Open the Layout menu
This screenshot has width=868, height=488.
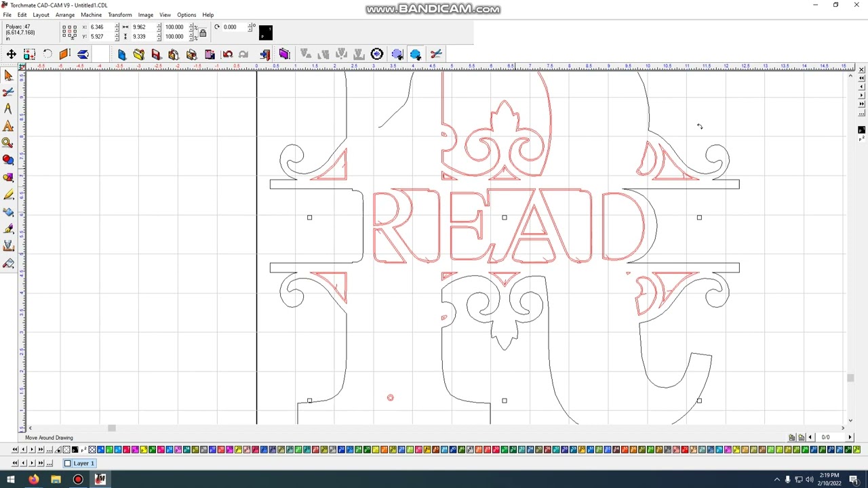tap(41, 15)
